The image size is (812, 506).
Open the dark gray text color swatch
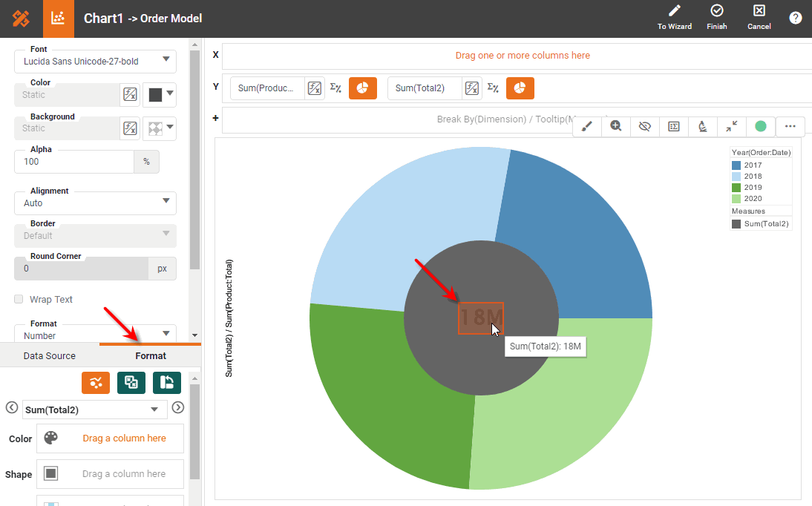point(159,94)
